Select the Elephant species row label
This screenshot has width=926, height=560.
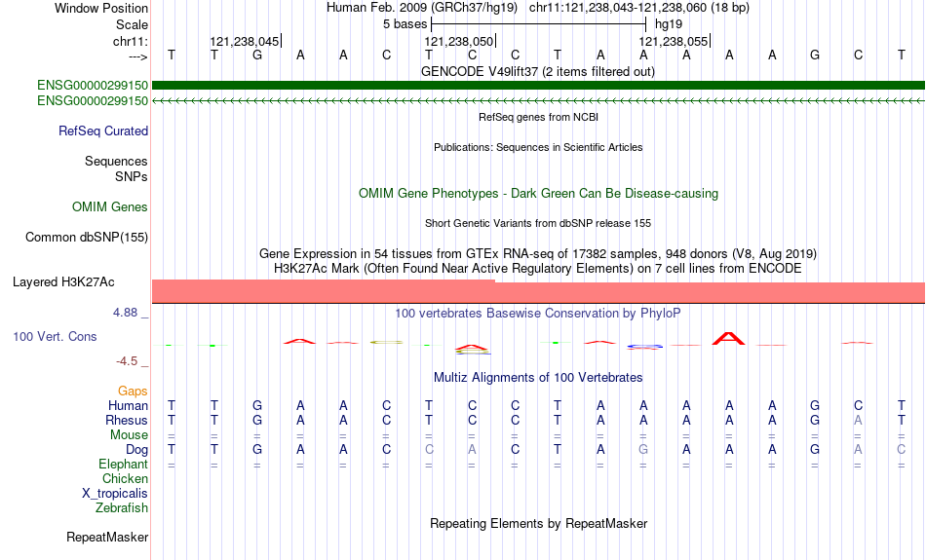(123, 465)
